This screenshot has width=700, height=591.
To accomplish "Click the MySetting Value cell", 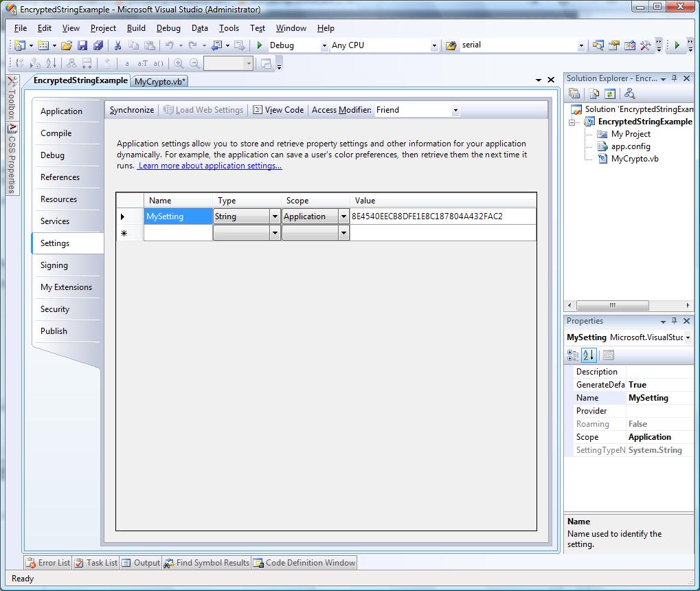I will point(443,216).
